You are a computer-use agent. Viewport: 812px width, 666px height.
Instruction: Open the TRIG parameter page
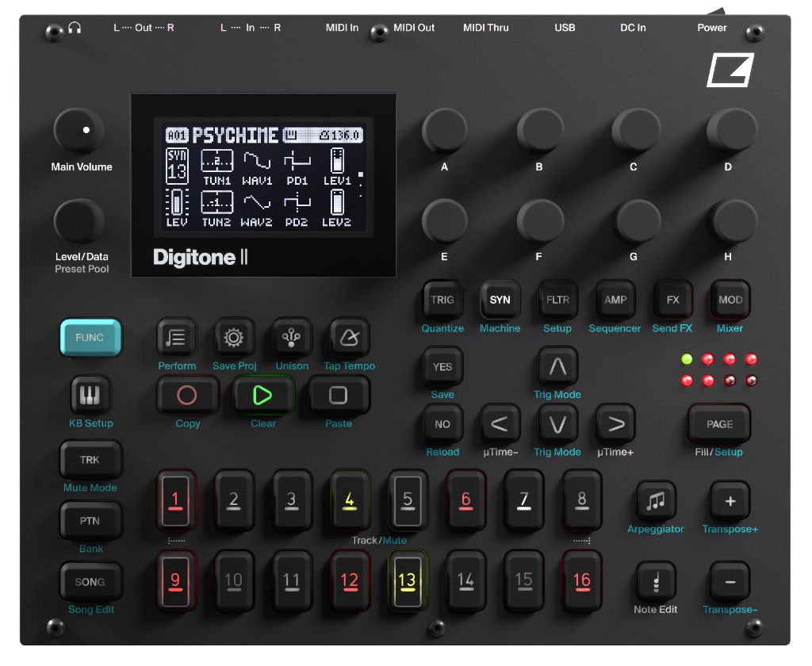[442, 300]
